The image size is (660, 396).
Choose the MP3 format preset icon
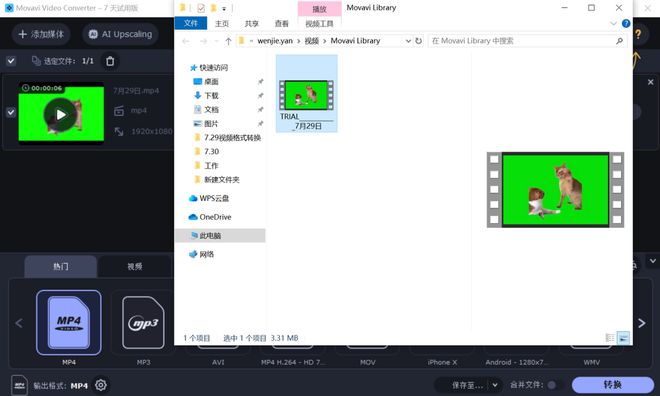click(143, 322)
